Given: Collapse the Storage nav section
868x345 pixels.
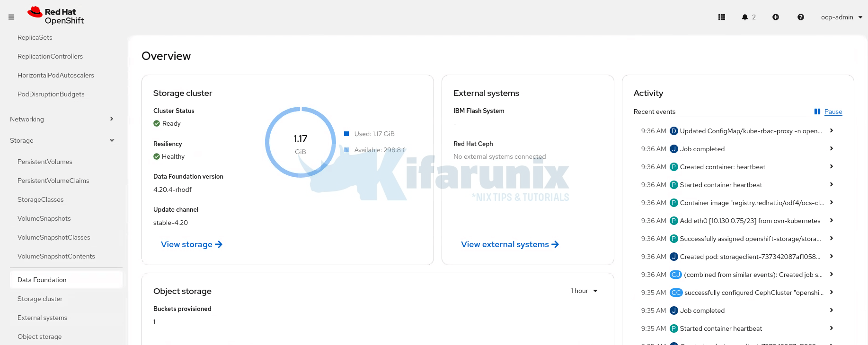Looking at the screenshot, I should tap(62, 140).
